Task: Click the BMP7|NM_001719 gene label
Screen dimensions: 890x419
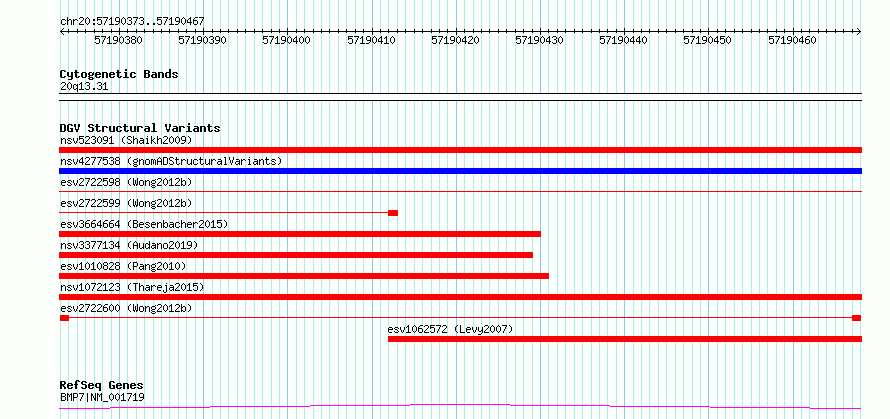Action: point(102,397)
